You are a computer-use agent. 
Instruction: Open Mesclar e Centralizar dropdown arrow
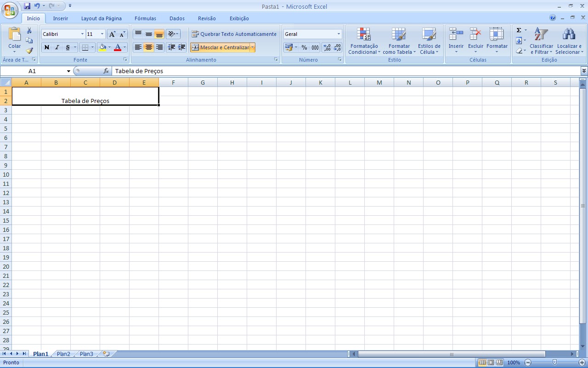[252, 47]
